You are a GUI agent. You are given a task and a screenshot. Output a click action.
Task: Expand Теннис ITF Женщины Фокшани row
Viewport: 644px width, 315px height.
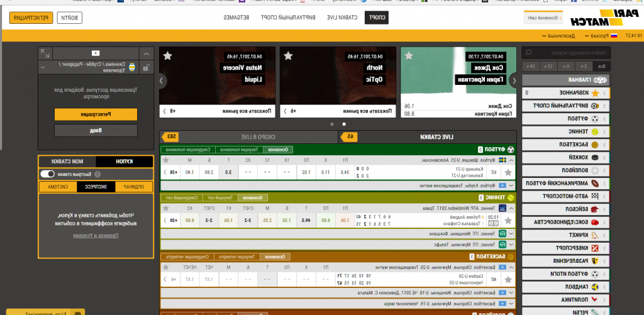[x=338, y=234]
